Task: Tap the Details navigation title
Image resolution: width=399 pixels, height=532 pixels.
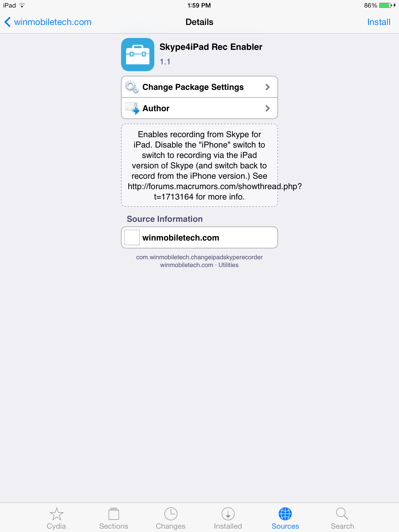Action: click(199, 22)
